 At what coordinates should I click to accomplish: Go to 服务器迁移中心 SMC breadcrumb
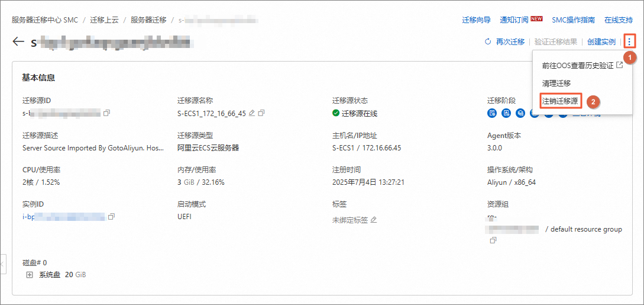[45, 20]
